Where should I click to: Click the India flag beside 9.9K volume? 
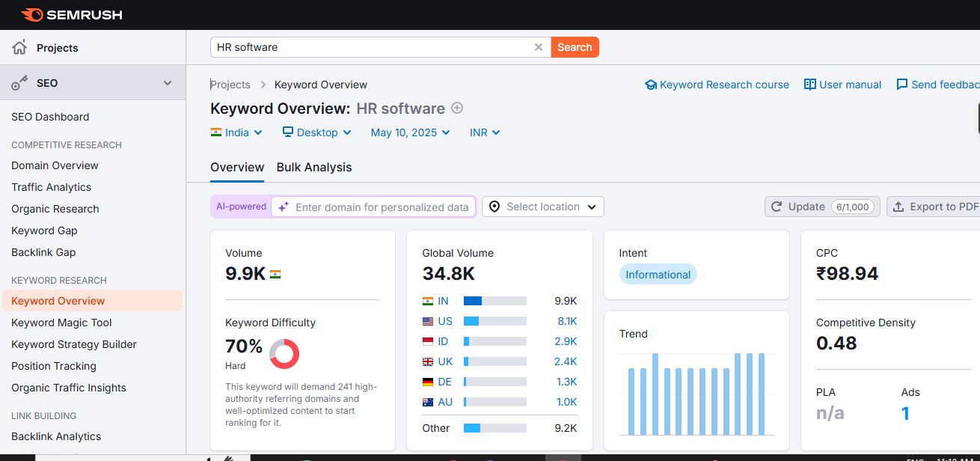(275, 274)
